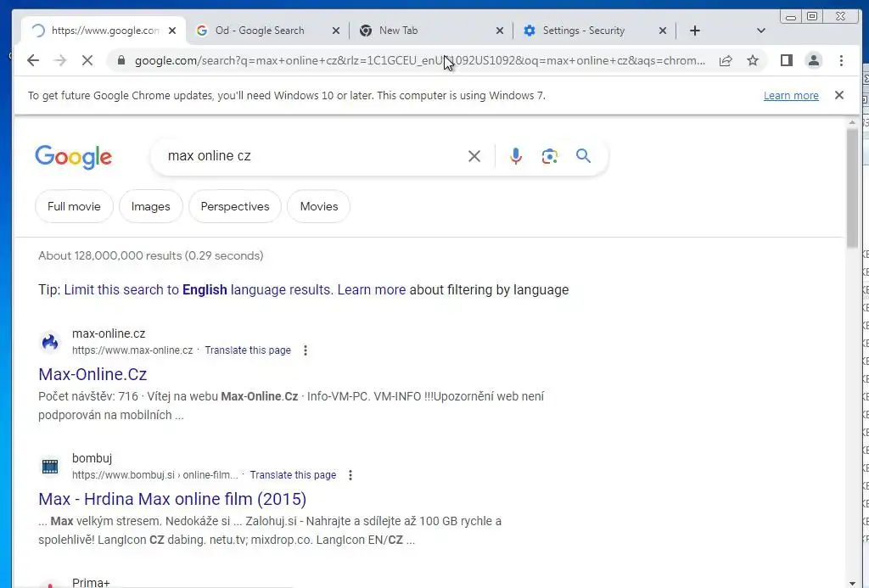Open the Learn more update link
Screen dimensions: 869x588
(791, 95)
